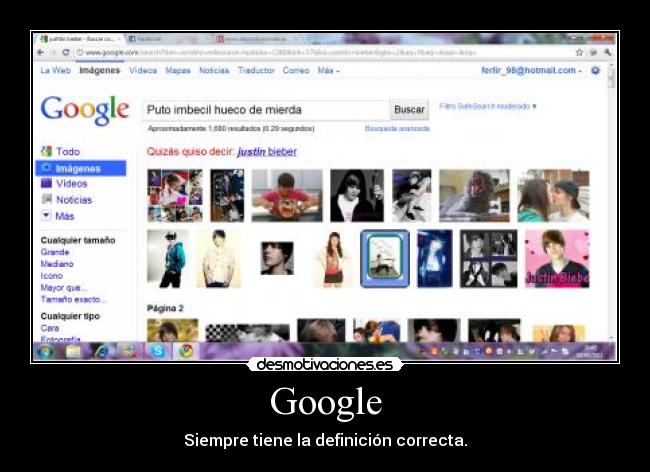Click the page's vertical scrollbar thumb

click(611, 76)
